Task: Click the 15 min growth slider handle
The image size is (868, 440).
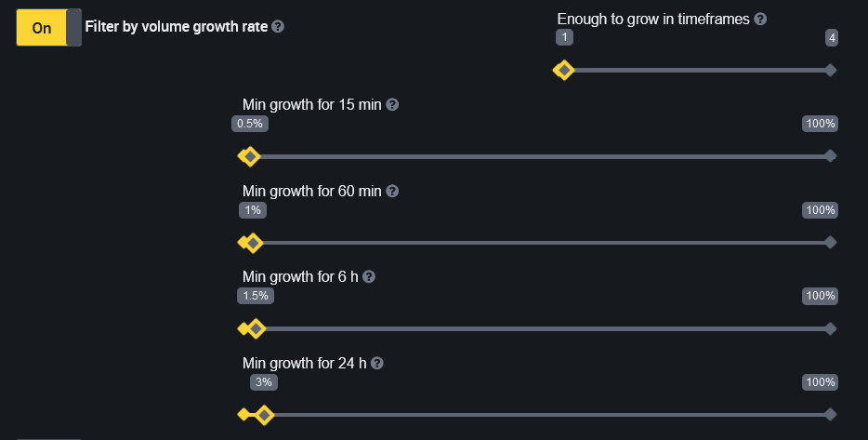Action: [x=249, y=156]
